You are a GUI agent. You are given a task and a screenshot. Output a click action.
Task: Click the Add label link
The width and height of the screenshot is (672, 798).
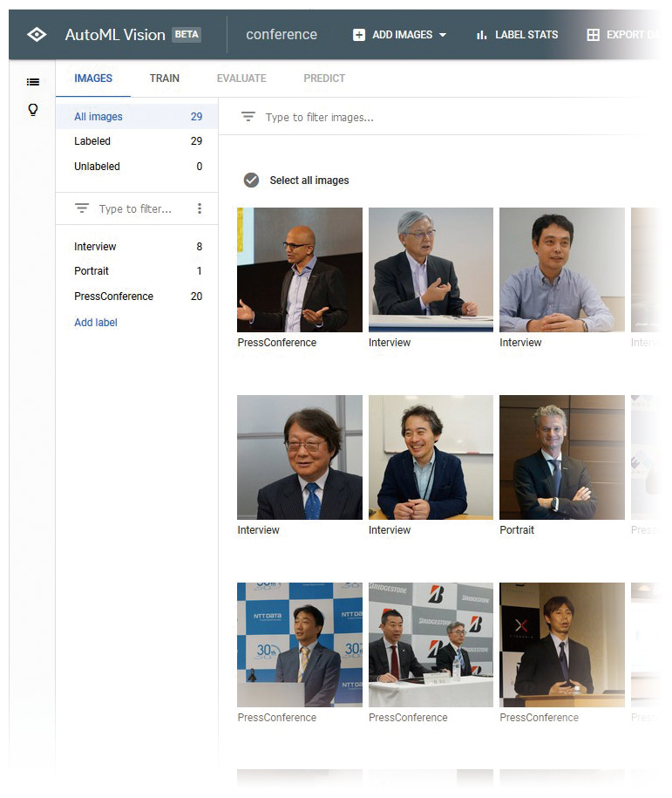tap(96, 323)
